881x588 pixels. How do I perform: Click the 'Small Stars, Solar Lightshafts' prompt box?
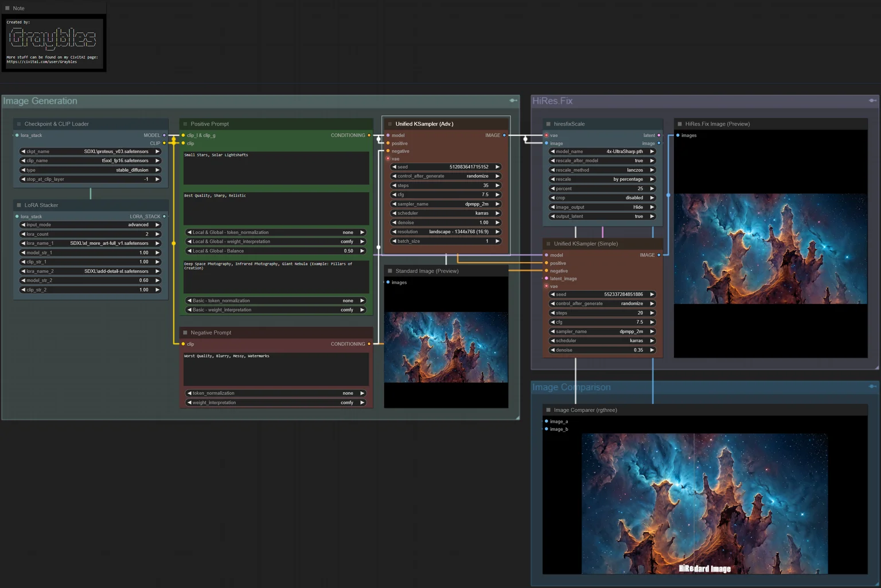point(276,168)
